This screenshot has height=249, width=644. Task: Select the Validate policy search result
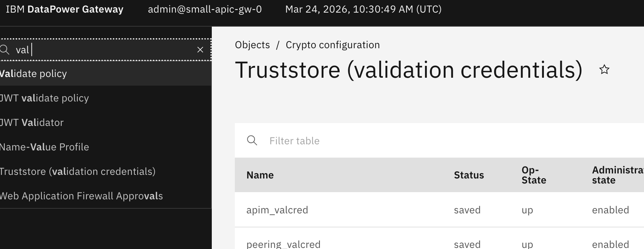(33, 73)
